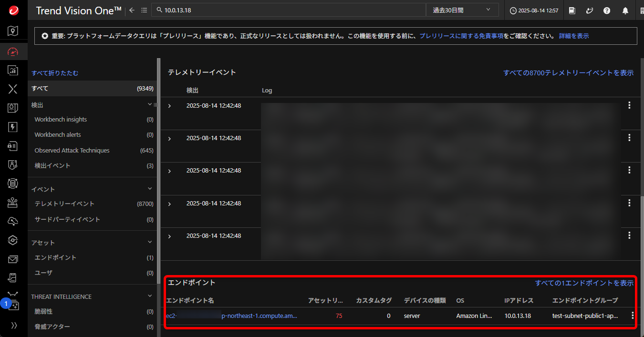
Task: Select the red gauge dashboard sidebar icon
Action: [x=13, y=51]
